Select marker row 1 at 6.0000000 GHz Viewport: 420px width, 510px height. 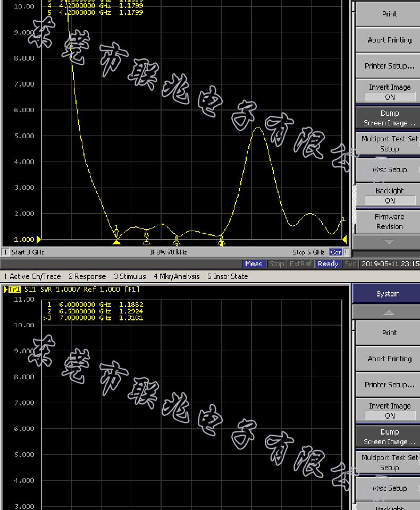(x=95, y=305)
